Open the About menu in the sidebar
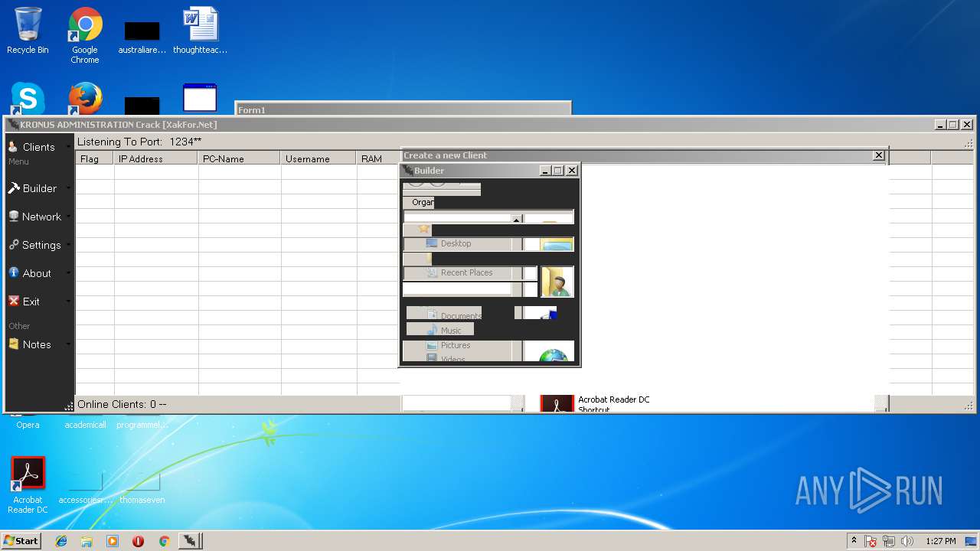The height and width of the screenshot is (551, 980). coord(38,273)
